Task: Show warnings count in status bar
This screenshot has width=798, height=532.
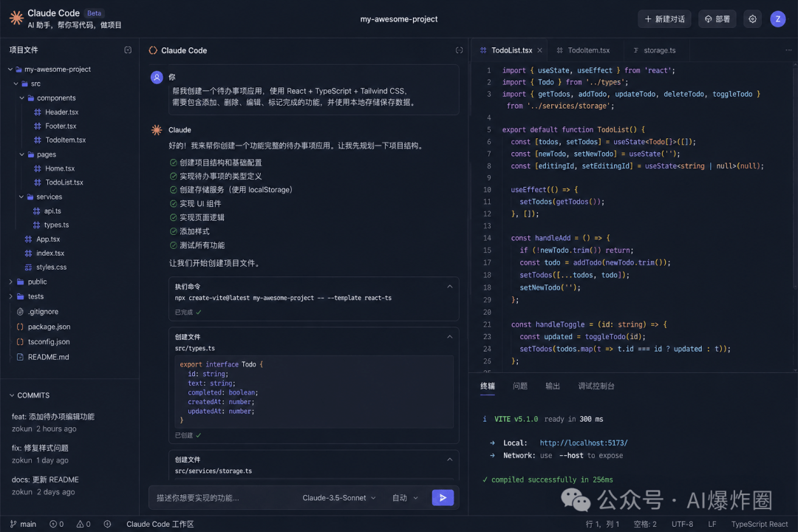Action: [x=83, y=524]
